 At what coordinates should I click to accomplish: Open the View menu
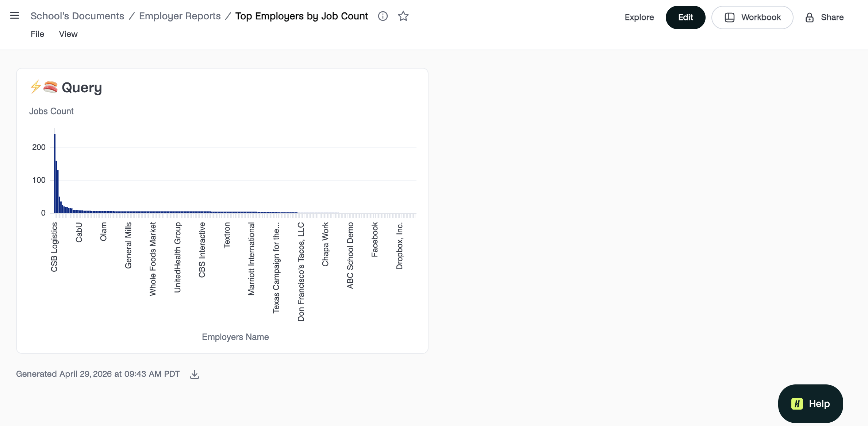click(x=68, y=34)
